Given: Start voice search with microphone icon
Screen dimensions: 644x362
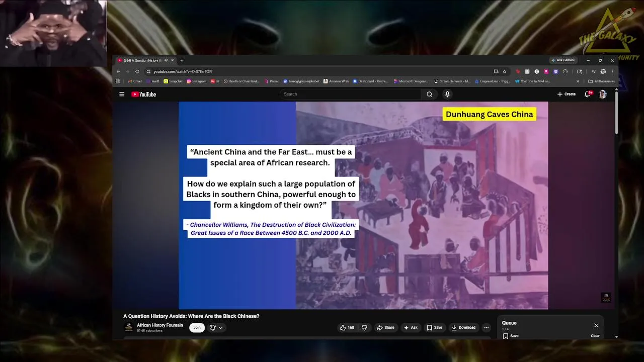Looking at the screenshot, I should (447, 94).
